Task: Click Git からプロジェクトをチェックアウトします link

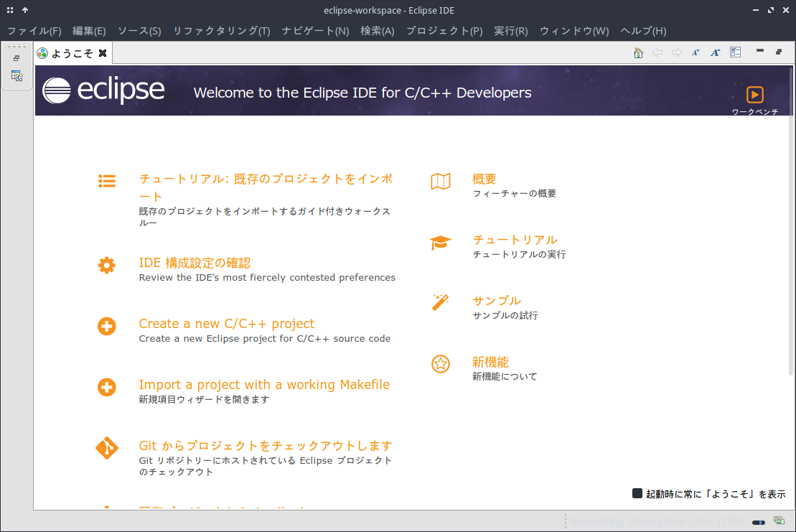Action: coord(266,446)
